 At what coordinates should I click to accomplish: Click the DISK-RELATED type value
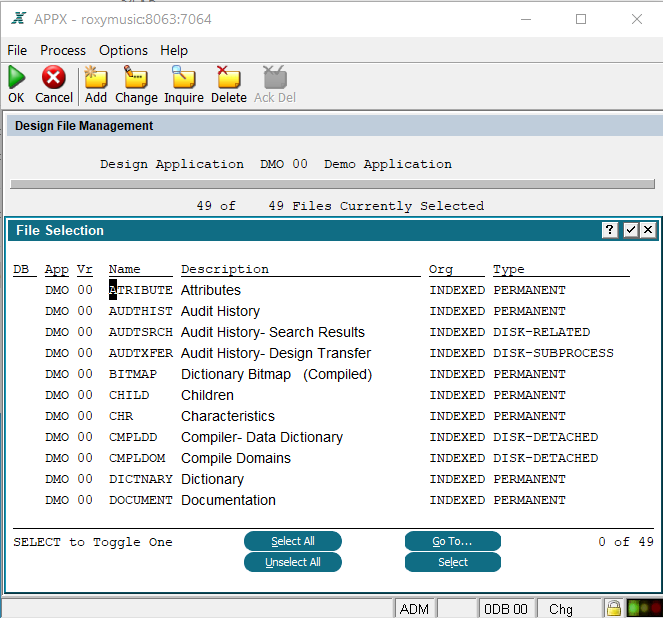(x=541, y=332)
